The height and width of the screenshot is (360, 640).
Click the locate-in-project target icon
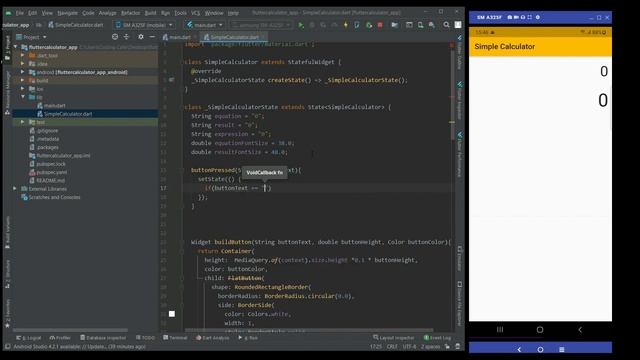pos(115,37)
